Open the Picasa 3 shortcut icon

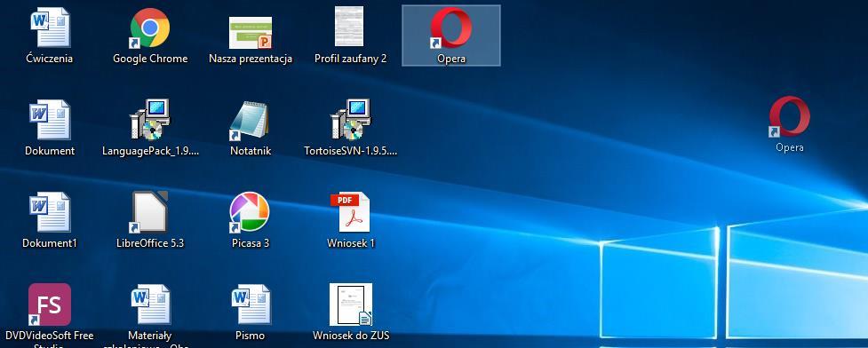click(x=250, y=212)
